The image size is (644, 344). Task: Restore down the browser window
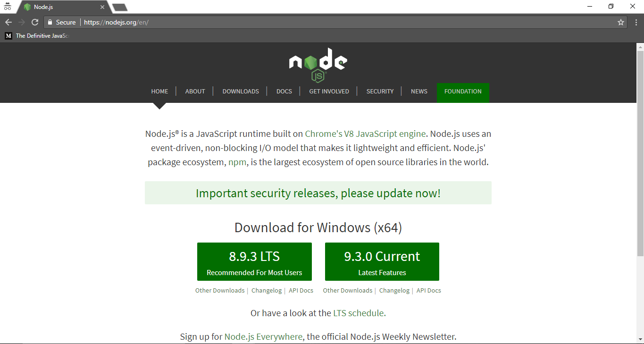[x=611, y=7]
